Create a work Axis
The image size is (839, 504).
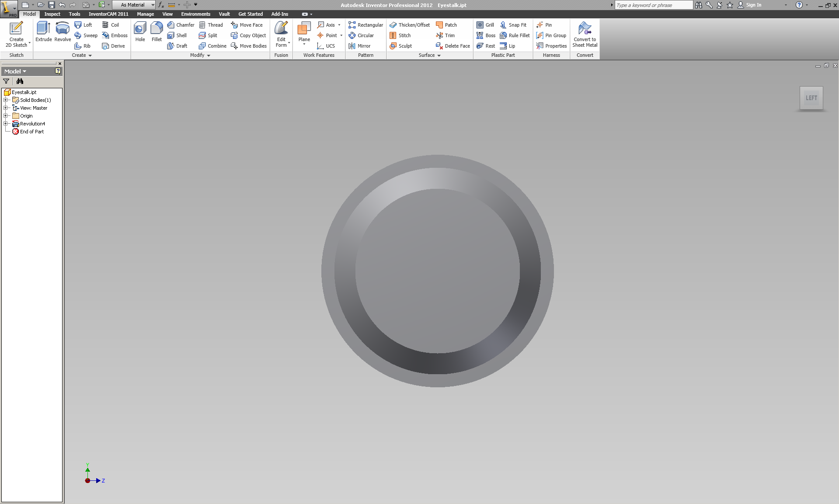329,25
